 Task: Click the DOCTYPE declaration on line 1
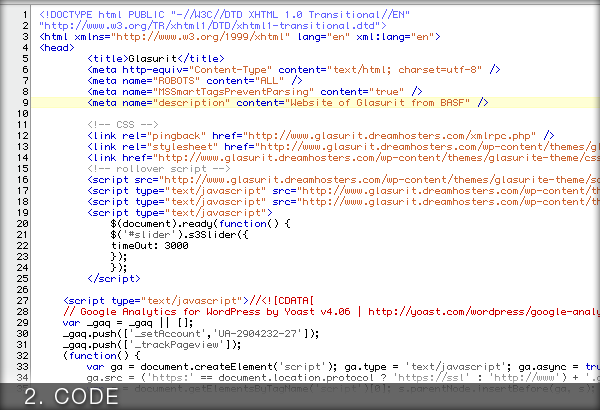click(225, 15)
